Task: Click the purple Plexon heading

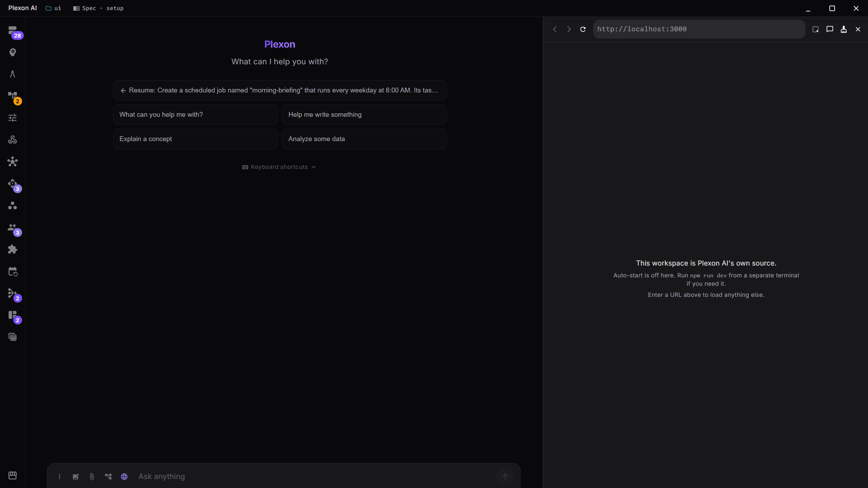Action: click(280, 44)
